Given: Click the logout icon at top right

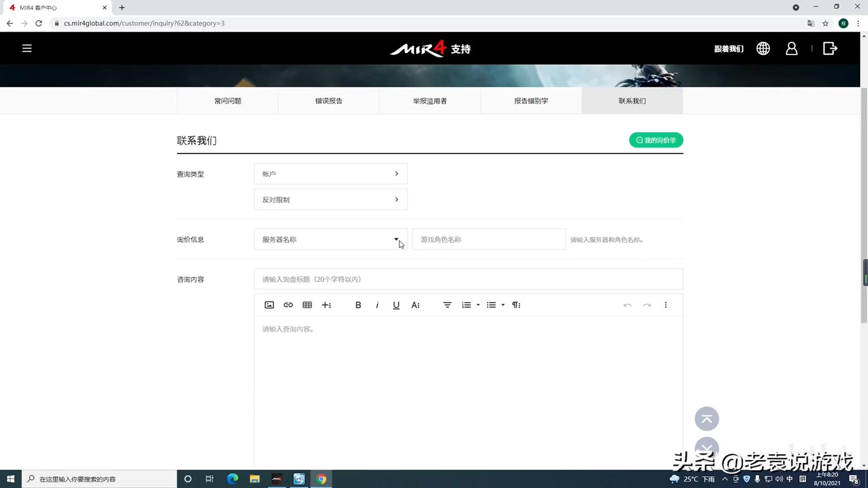Looking at the screenshot, I should 830,48.
